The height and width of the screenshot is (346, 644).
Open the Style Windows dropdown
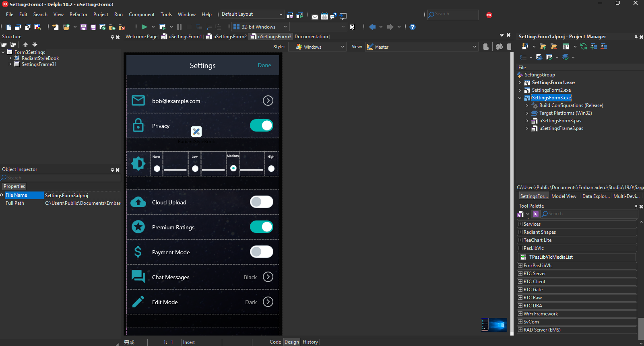tap(317, 47)
